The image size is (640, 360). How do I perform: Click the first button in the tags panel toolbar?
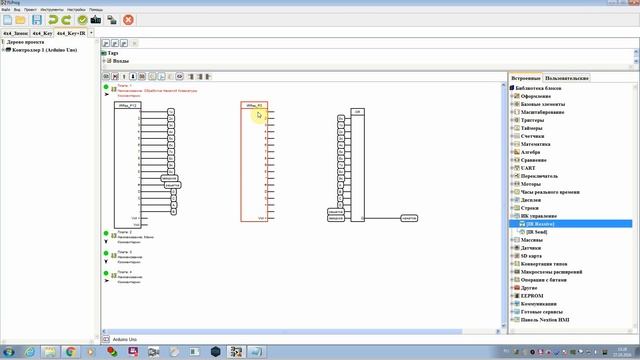106,43
